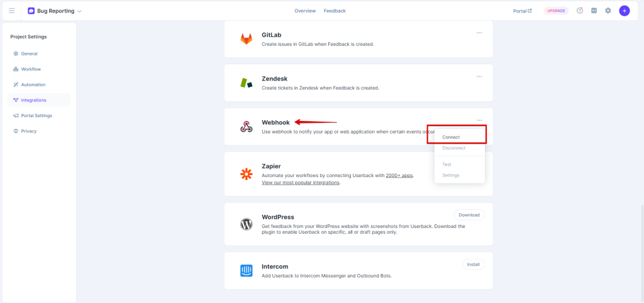Open the hamburger menu icon
This screenshot has width=644, height=303.
point(11,11)
